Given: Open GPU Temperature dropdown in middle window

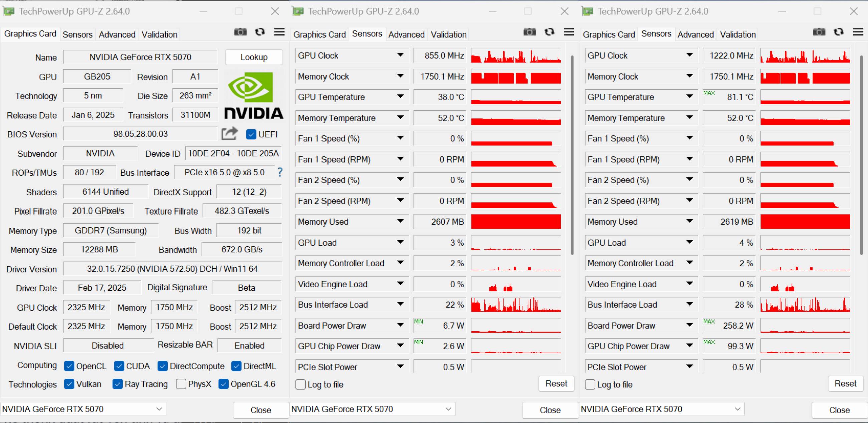Looking at the screenshot, I should click(400, 97).
